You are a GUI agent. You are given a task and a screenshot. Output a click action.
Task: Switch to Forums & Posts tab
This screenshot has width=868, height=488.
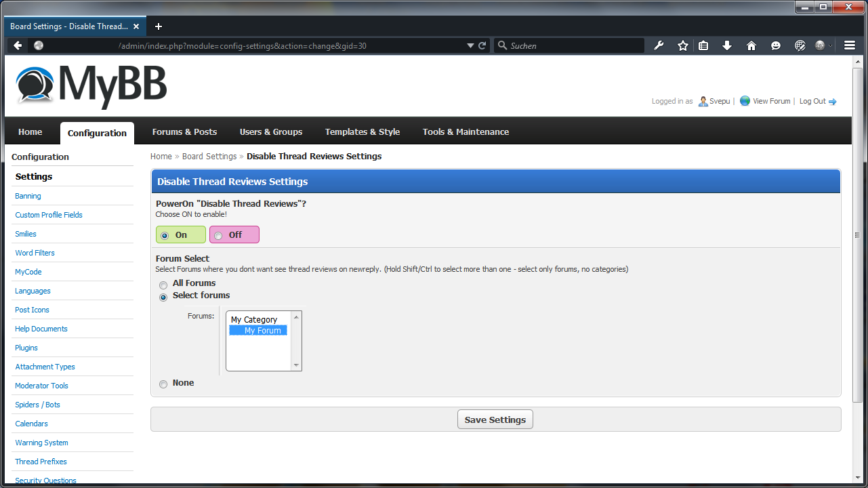[x=185, y=131]
